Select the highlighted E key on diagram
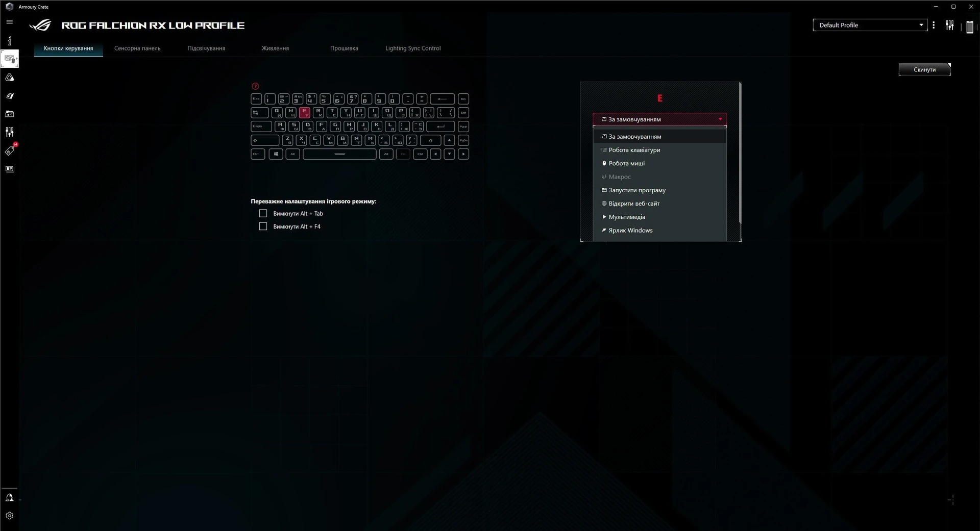The image size is (980, 531). pos(305,113)
